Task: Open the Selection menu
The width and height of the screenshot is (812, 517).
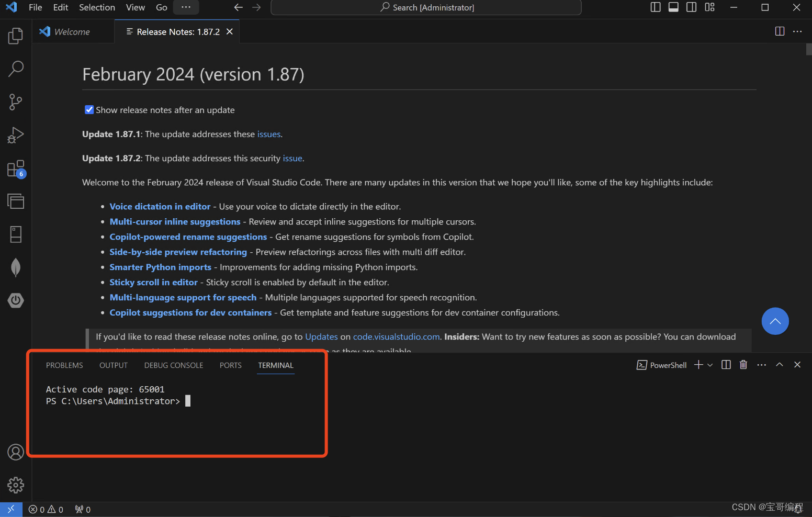Action: [97, 7]
